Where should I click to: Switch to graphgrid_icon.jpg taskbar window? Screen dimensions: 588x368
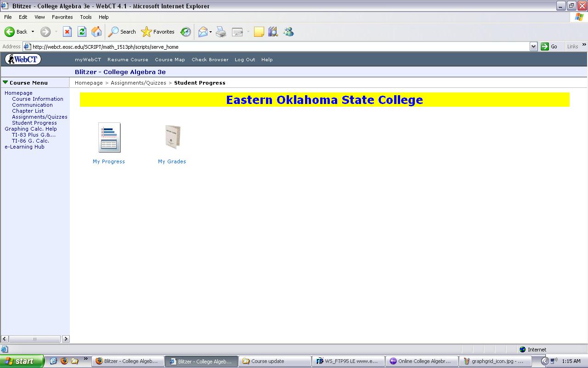[x=496, y=361]
